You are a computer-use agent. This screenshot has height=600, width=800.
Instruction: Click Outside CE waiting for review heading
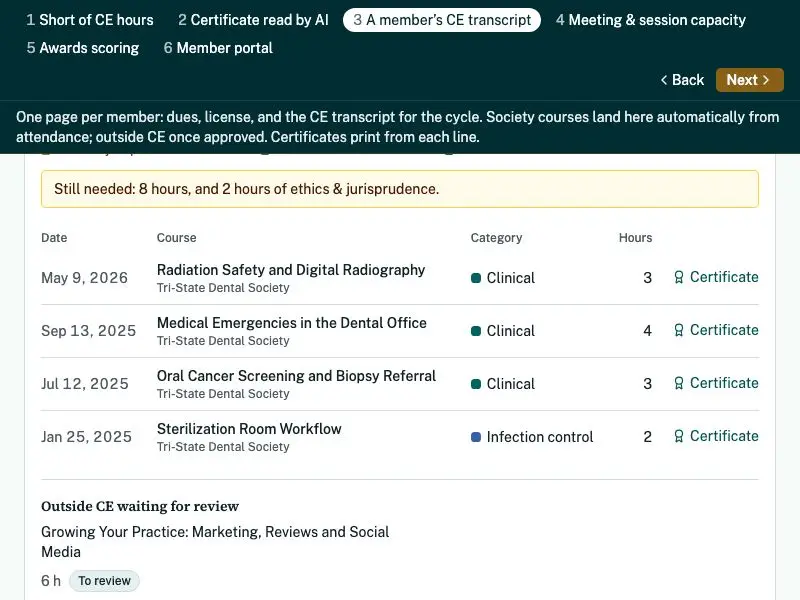point(140,506)
